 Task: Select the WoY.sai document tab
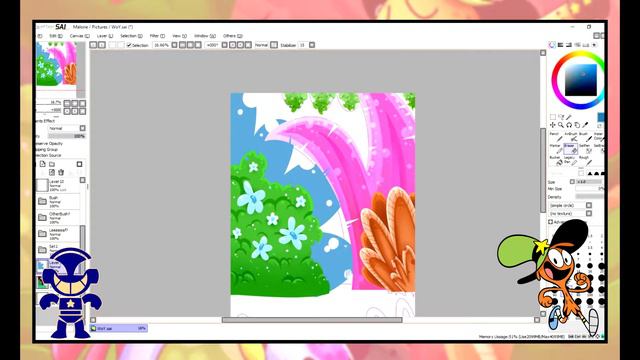[119, 328]
